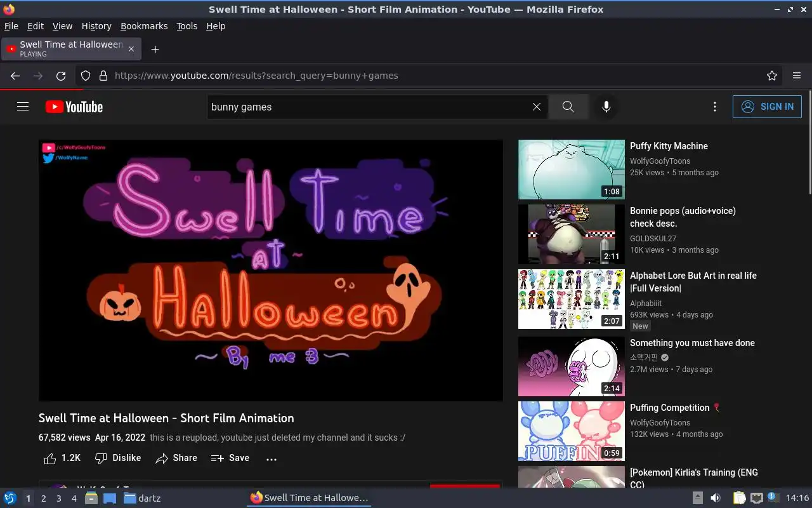Image resolution: width=812 pixels, height=508 pixels.
Task: Open Alphabet Lore thumbnail
Action: tap(572, 299)
